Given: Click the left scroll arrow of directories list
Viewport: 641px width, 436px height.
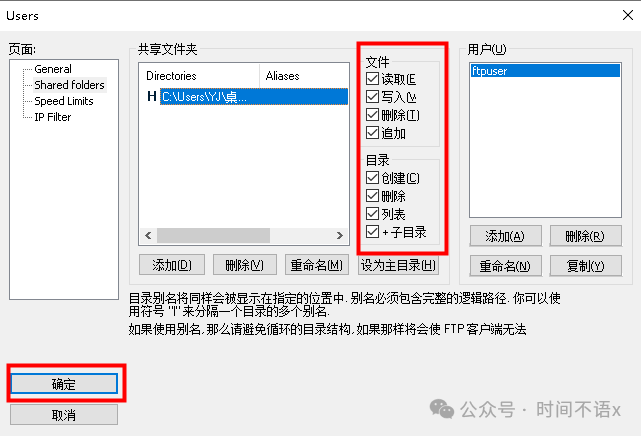Looking at the screenshot, I should [148, 235].
